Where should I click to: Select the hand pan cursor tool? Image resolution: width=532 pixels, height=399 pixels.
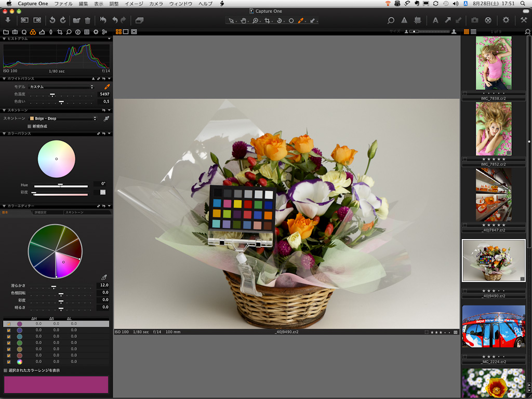tap(244, 21)
